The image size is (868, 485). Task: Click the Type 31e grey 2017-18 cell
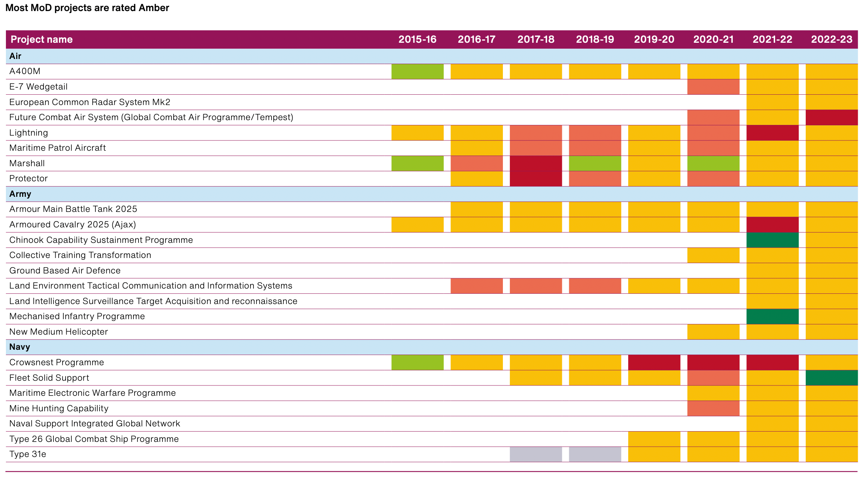[x=536, y=454]
